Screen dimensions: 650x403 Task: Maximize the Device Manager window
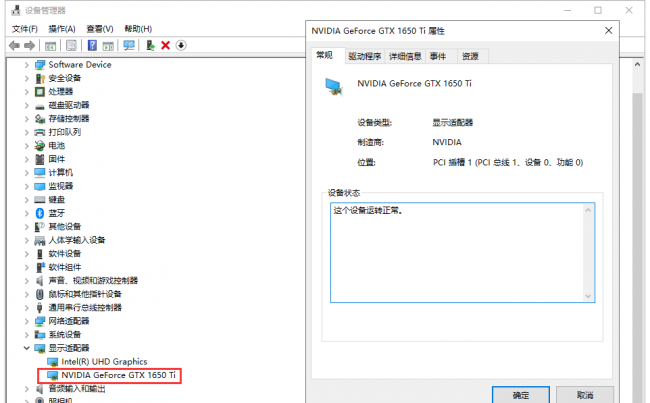[598, 10]
